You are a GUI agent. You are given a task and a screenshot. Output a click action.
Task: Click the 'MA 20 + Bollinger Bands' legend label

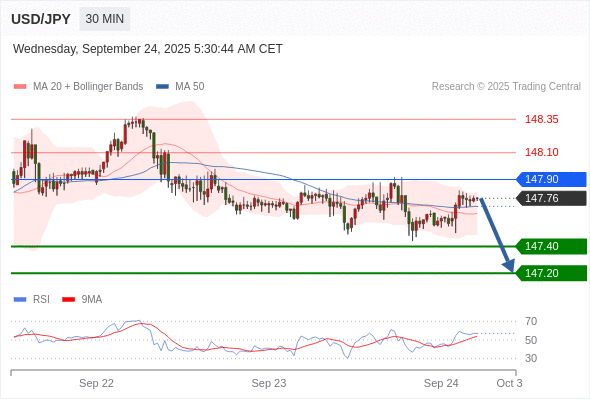pyautogui.click(x=88, y=87)
